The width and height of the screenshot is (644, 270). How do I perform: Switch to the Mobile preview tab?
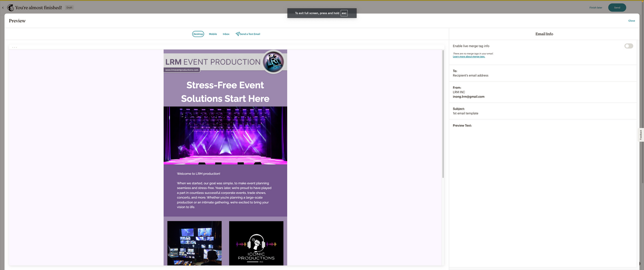(213, 34)
